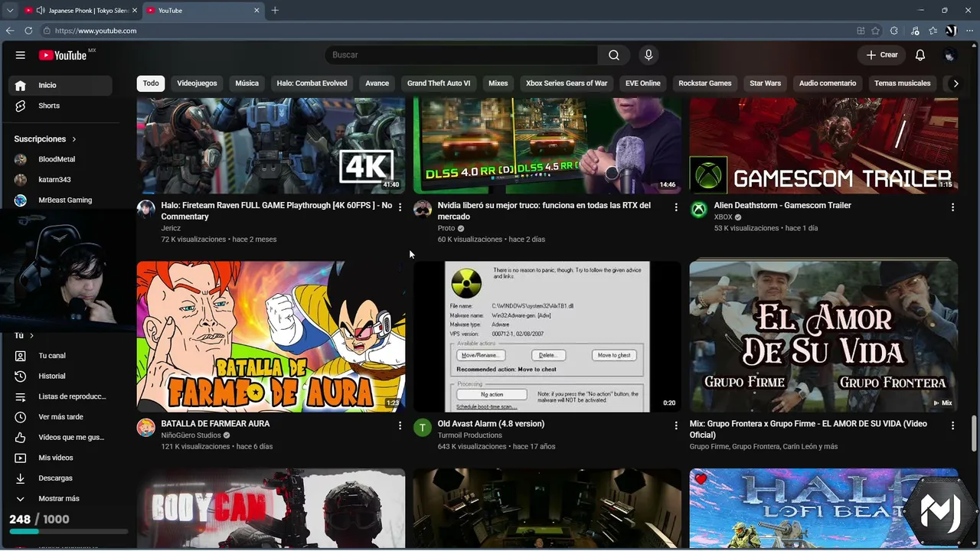Image resolution: width=980 pixels, height=551 pixels.
Task: Focus the Buscar search field
Action: (462, 55)
